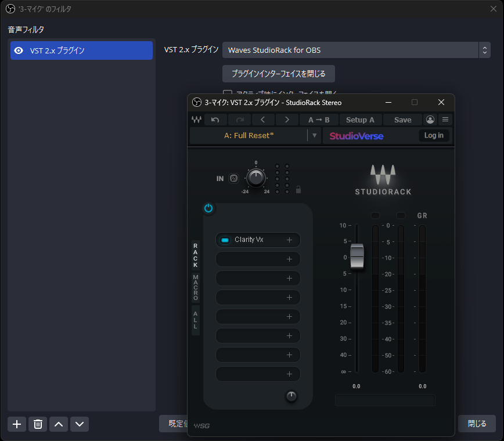Open the StudioRack hamburger menu
The height and width of the screenshot is (441, 504).
click(x=445, y=120)
